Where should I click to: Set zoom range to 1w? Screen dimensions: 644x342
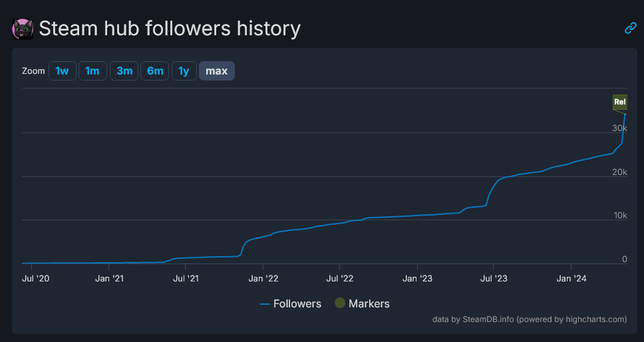62,71
